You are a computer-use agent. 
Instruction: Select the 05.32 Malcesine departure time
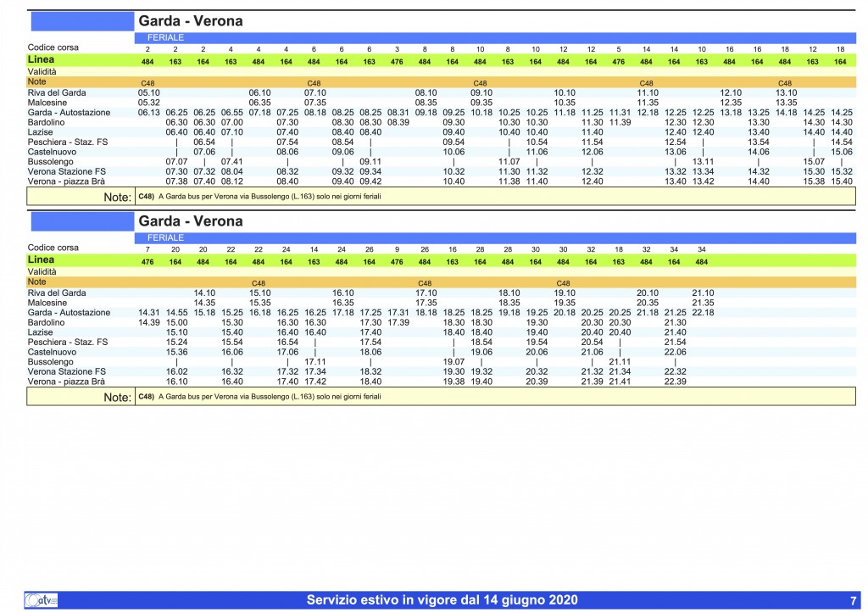point(148,102)
